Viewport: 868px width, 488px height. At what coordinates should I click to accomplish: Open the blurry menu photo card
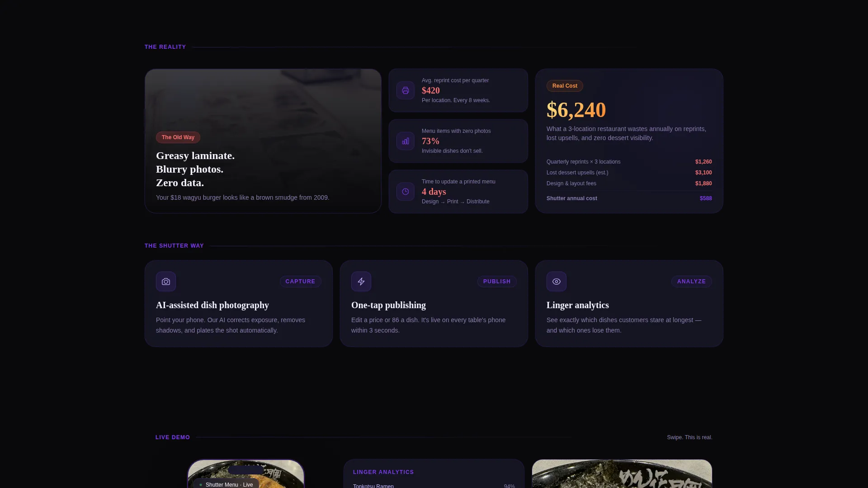[263, 141]
